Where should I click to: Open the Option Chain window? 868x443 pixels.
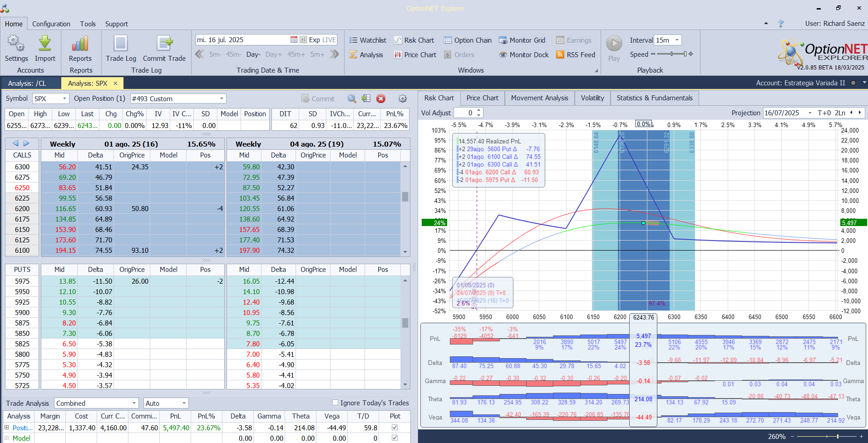click(468, 40)
